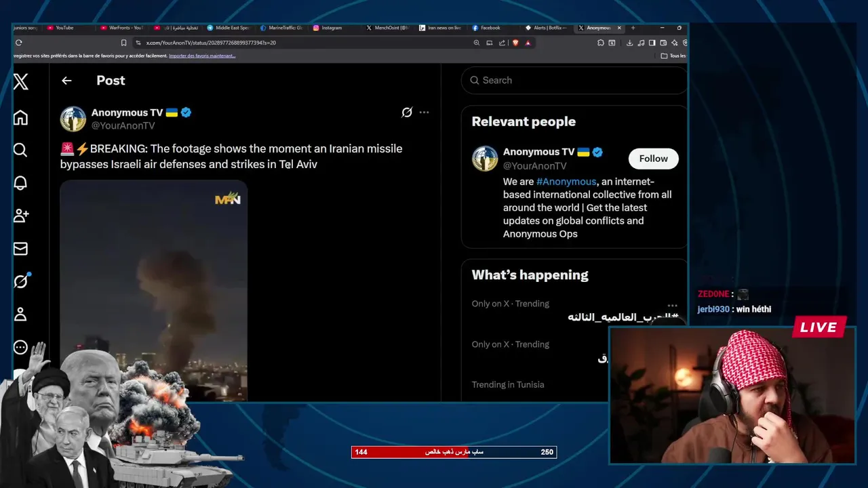Open a new browser tab with plus
Viewport: 868px width, 488px height.
point(633,28)
